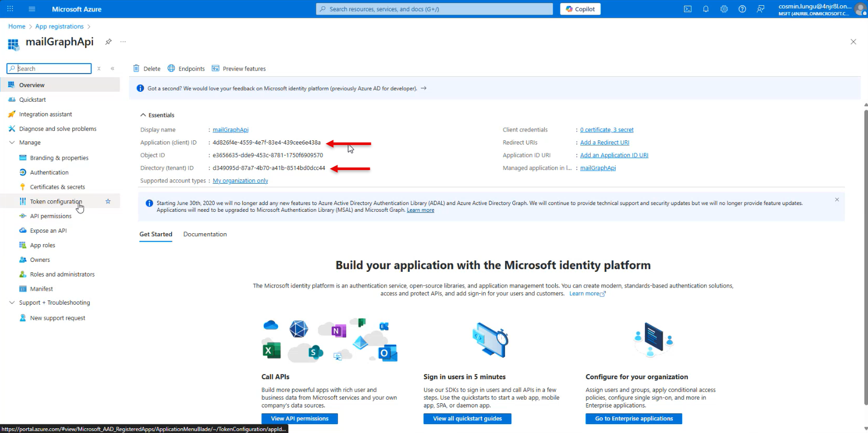Click the vertical scrollbar on right
The width and height of the screenshot is (868, 433).
[x=865, y=261]
